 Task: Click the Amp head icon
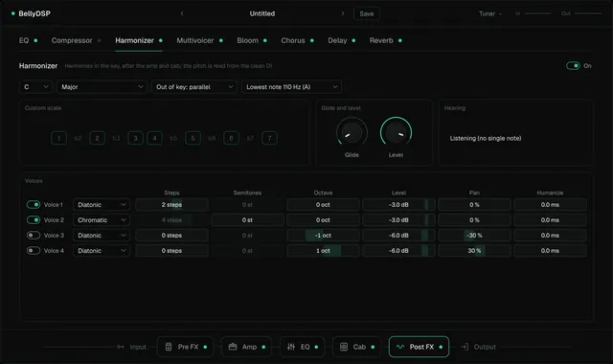233,347
